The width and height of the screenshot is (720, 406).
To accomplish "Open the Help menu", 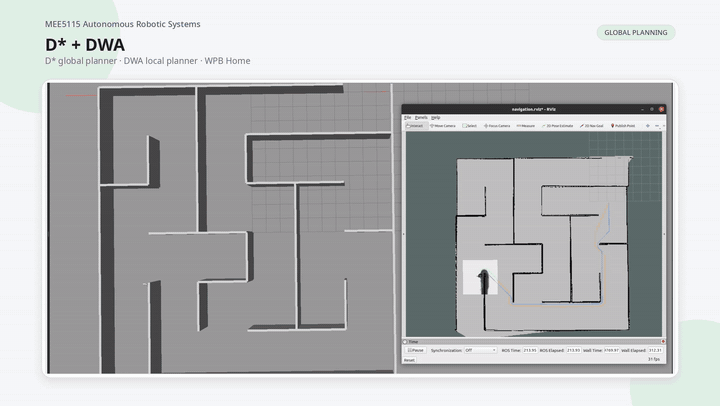I will click(436, 118).
